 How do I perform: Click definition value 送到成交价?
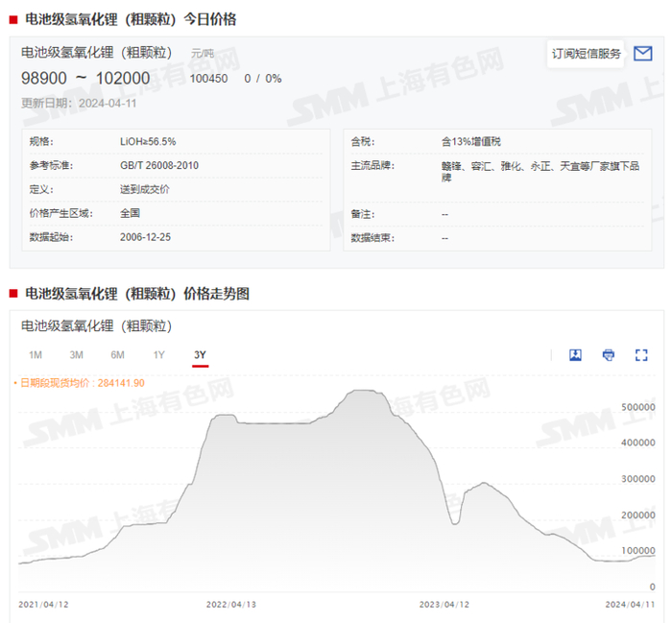pos(144,189)
